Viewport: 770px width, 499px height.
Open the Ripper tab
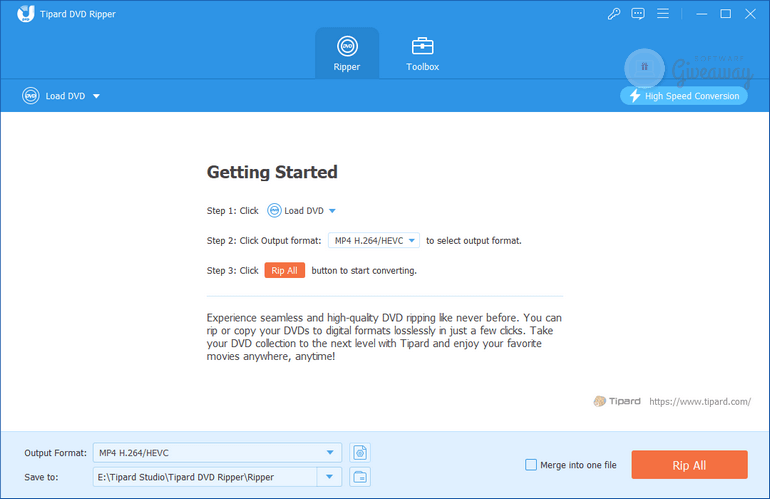click(347, 53)
